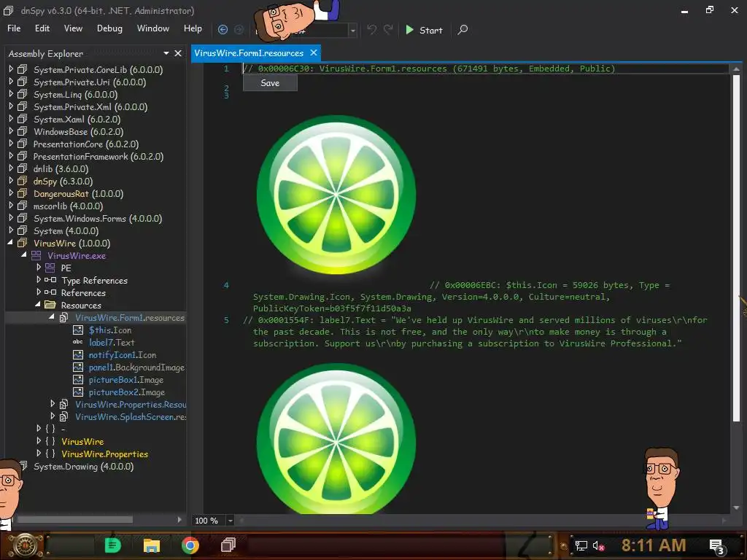
Task: Open the Debug menu
Action: (109, 28)
